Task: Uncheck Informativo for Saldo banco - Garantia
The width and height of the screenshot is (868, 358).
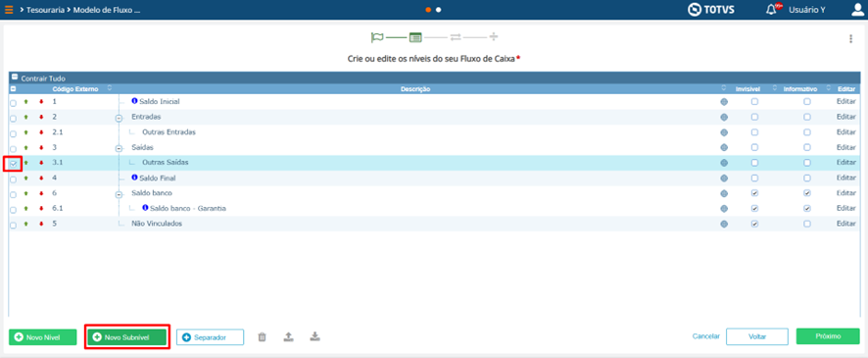Action: click(x=807, y=208)
